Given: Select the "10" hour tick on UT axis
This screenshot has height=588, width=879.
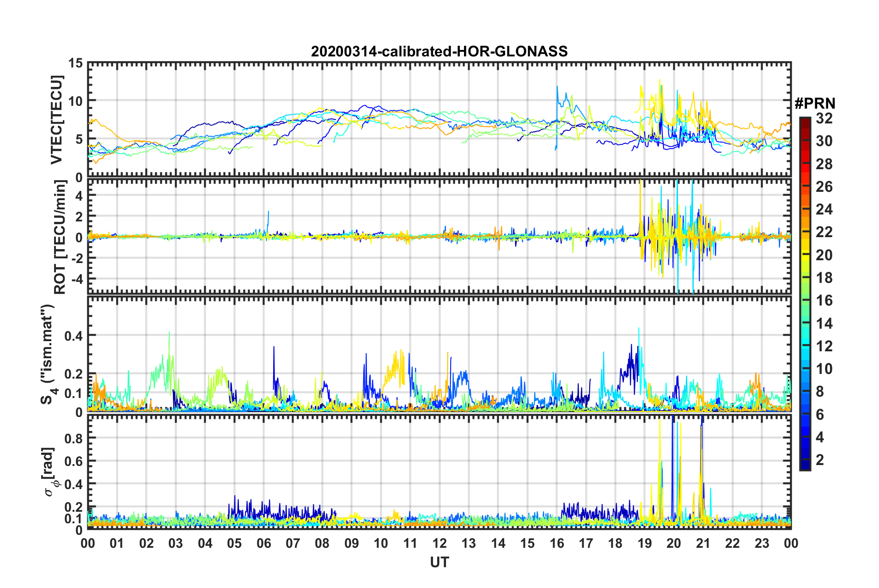Looking at the screenshot, I should (x=381, y=543).
